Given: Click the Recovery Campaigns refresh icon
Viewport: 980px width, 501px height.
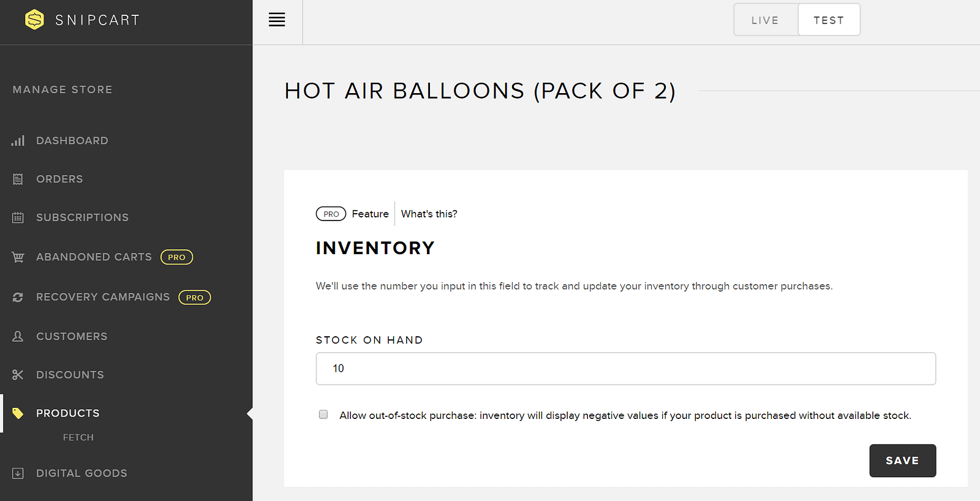Looking at the screenshot, I should (18, 297).
